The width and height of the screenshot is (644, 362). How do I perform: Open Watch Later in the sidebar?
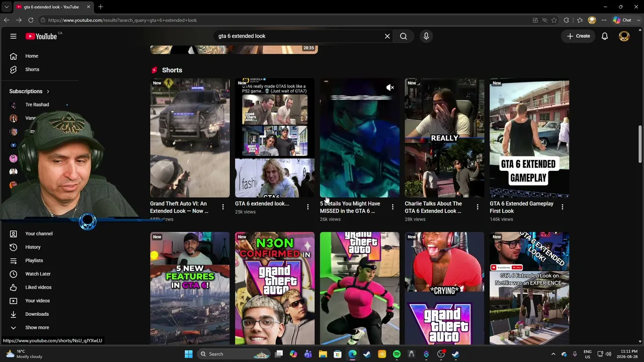38,274
